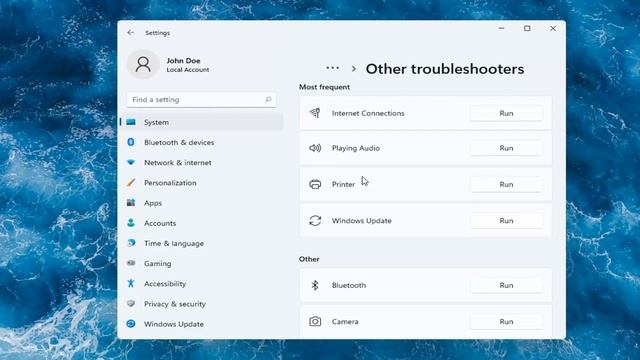Click the Bluetooth troubleshooter label
Screen dimensions: 640x360
[x=349, y=285]
